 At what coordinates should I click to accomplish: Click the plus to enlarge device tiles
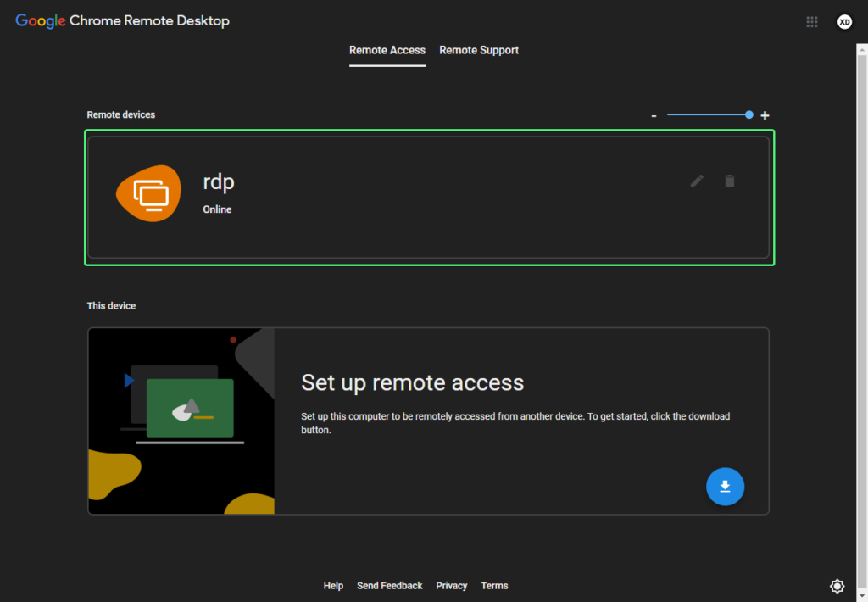tap(764, 114)
